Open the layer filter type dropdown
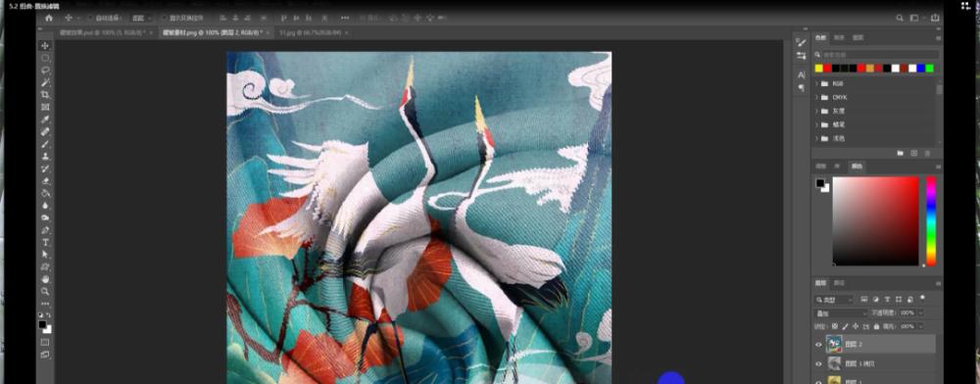This screenshot has height=384, width=980. 834,300
